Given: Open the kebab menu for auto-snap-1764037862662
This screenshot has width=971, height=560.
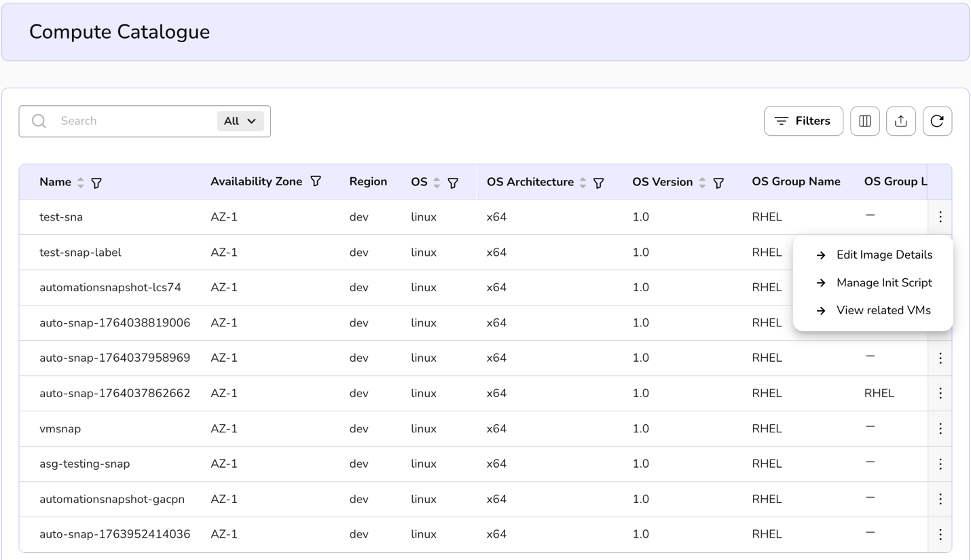Looking at the screenshot, I should coord(940,393).
